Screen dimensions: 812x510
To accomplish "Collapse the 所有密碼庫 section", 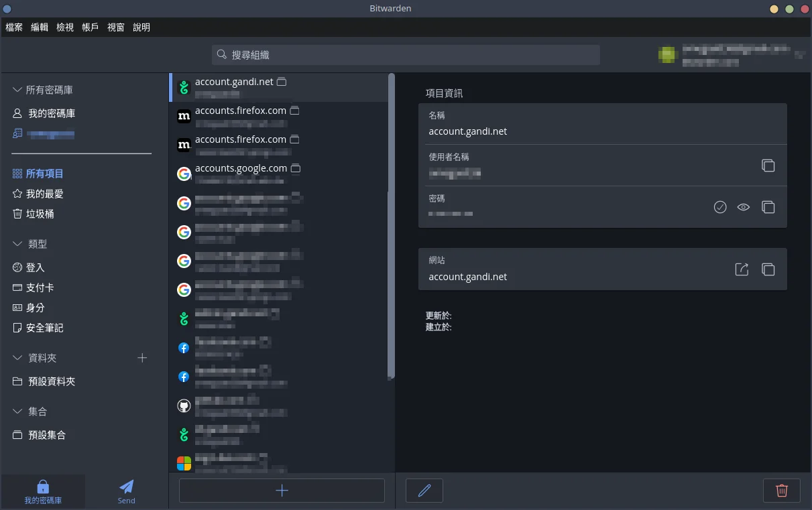I will 17,90.
